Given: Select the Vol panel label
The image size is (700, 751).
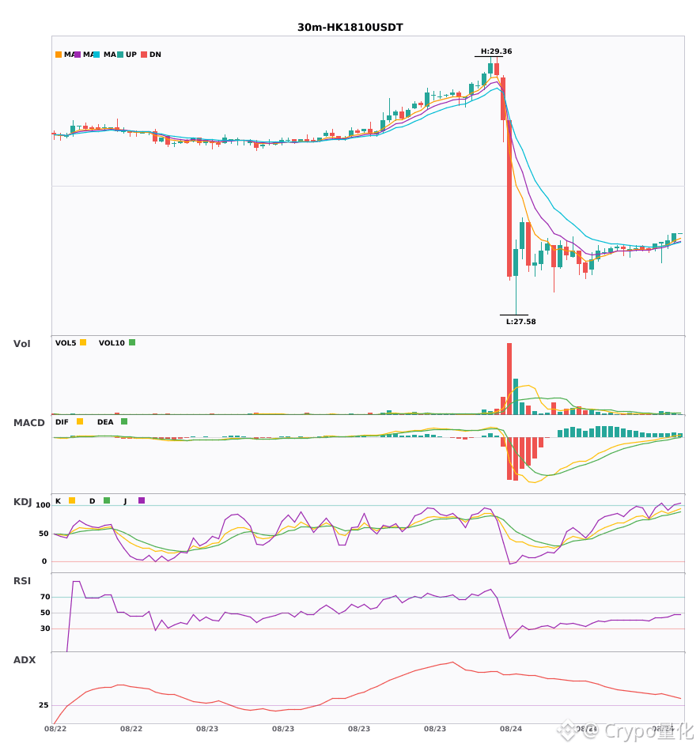Looking at the screenshot, I should coord(21,344).
